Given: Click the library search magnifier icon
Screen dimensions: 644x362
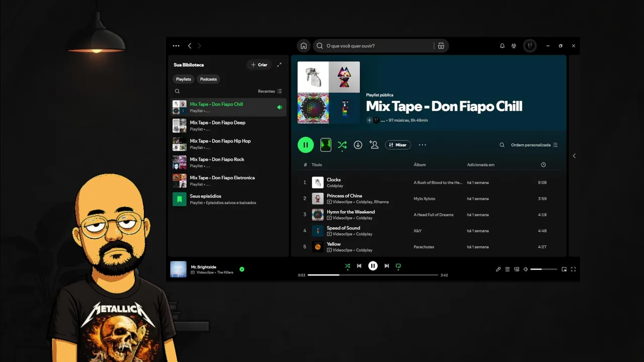Looking at the screenshot, I should (x=177, y=92).
